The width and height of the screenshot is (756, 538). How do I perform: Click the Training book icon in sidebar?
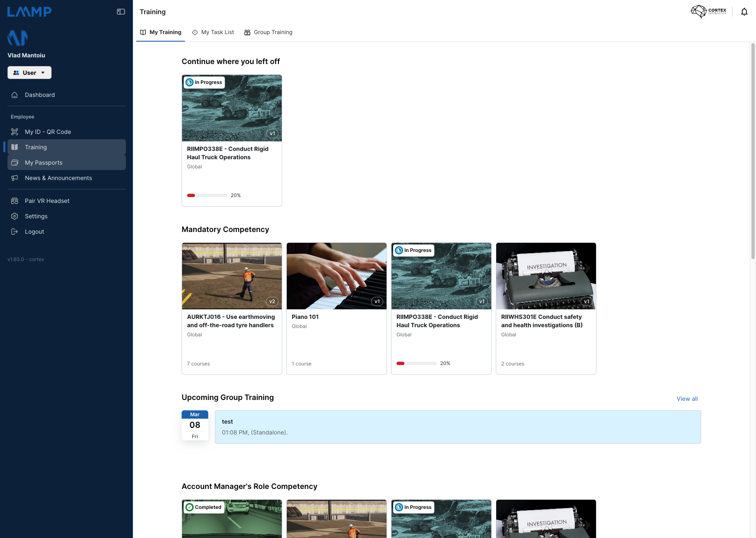pos(15,147)
